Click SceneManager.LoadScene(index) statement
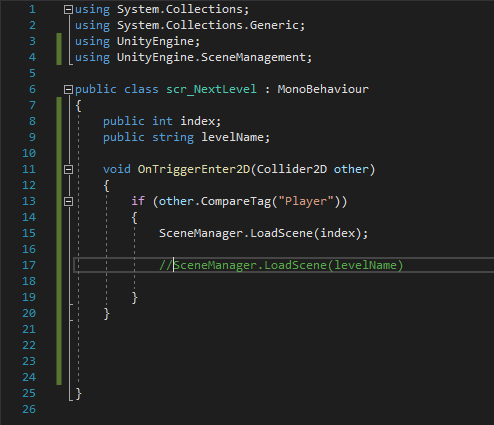Viewport: 494px width, 425px height. pos(263,233)
